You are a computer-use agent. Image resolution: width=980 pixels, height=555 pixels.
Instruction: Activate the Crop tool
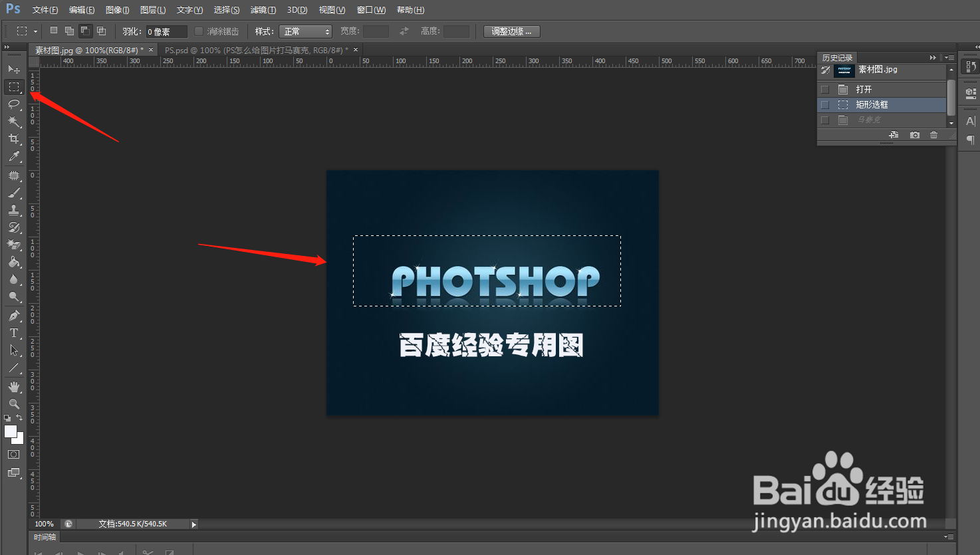point(14,139)
